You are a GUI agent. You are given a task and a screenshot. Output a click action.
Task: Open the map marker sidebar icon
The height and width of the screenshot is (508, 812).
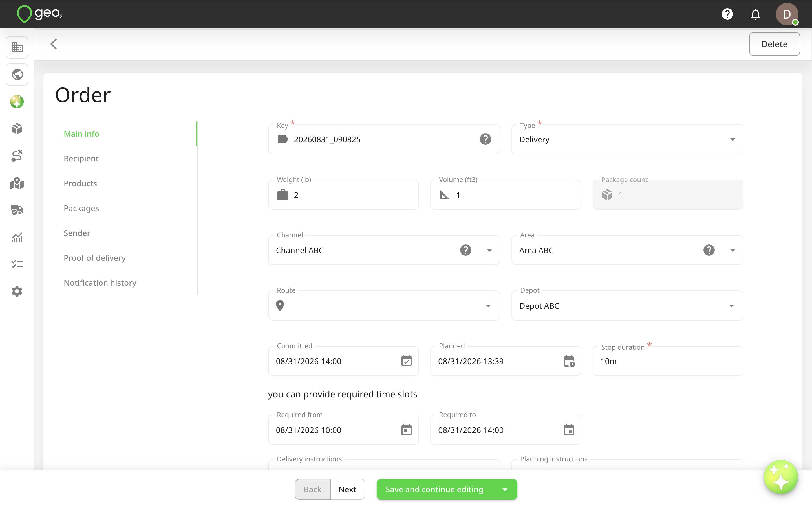(17, 183)
